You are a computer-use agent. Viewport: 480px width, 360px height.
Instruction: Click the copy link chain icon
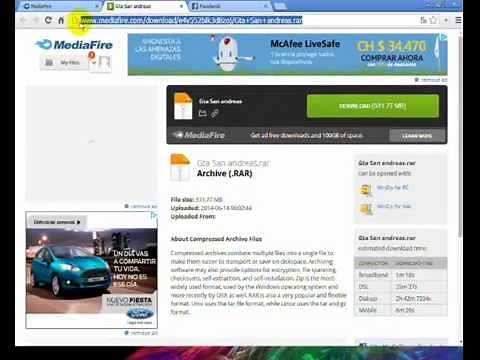point(215,114)
